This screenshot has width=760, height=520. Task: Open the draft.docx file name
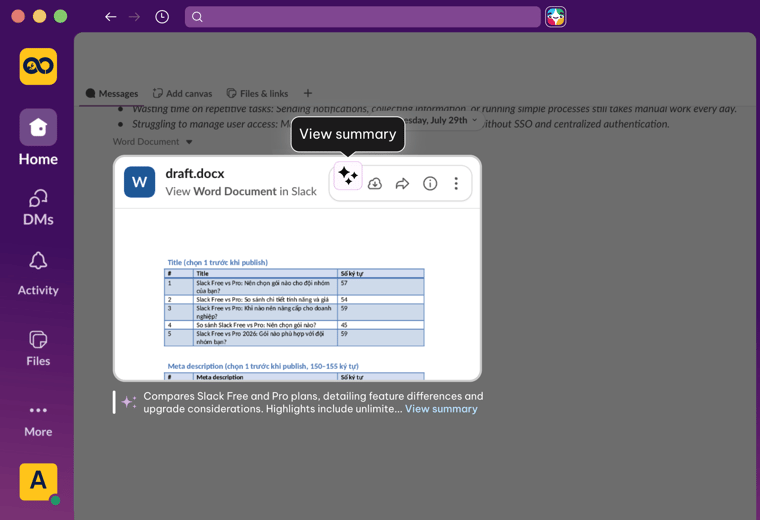click(195, 173)
